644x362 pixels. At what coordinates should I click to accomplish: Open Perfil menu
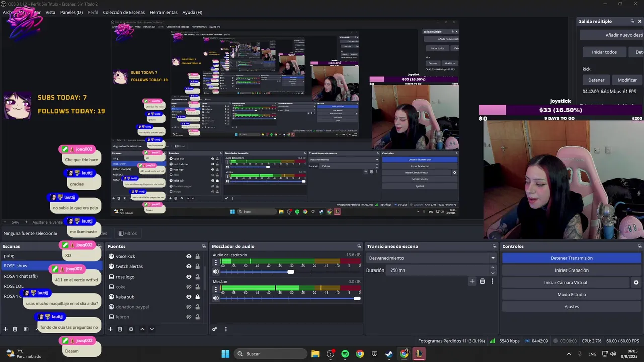click(93, 12)
